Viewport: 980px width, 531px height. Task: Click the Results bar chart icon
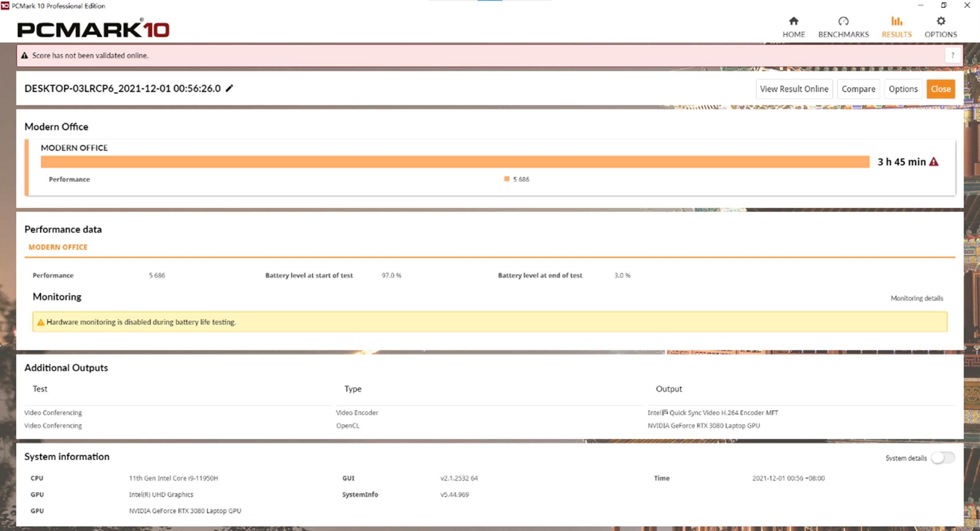(896, 21)
